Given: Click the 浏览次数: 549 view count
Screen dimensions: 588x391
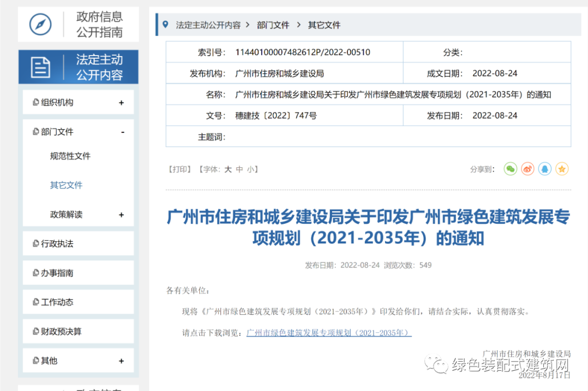Looking at the screenshot, I should 408,265.
